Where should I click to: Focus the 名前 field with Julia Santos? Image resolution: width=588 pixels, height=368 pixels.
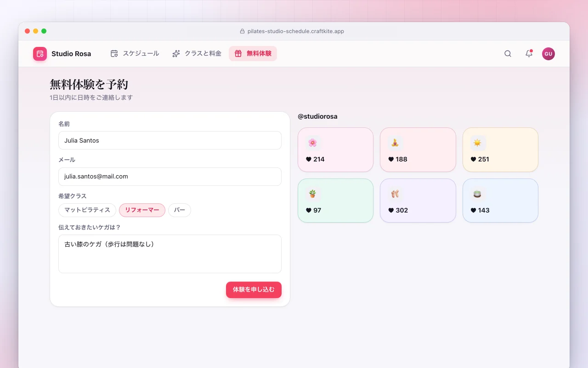tap(170, 140)
